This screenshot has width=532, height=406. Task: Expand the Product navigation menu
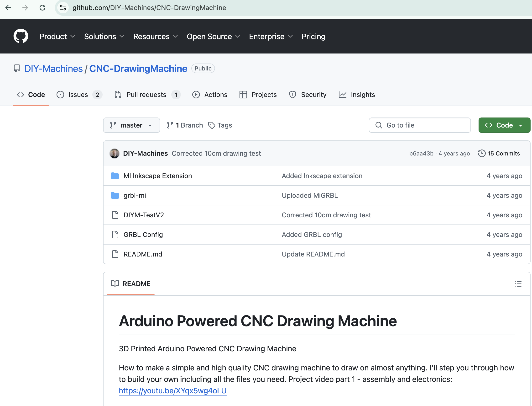[x=57, y=37]
